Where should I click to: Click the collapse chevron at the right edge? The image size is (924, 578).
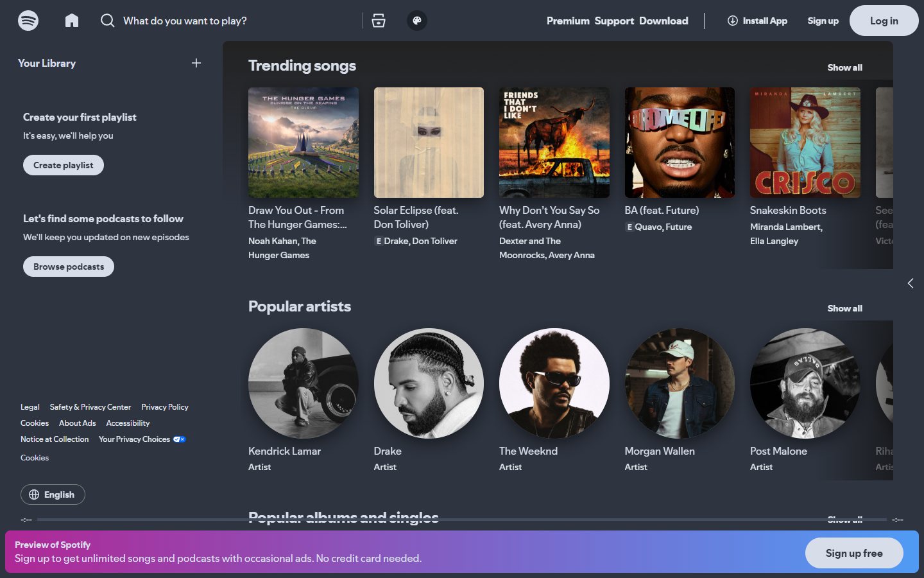[911, 283]
